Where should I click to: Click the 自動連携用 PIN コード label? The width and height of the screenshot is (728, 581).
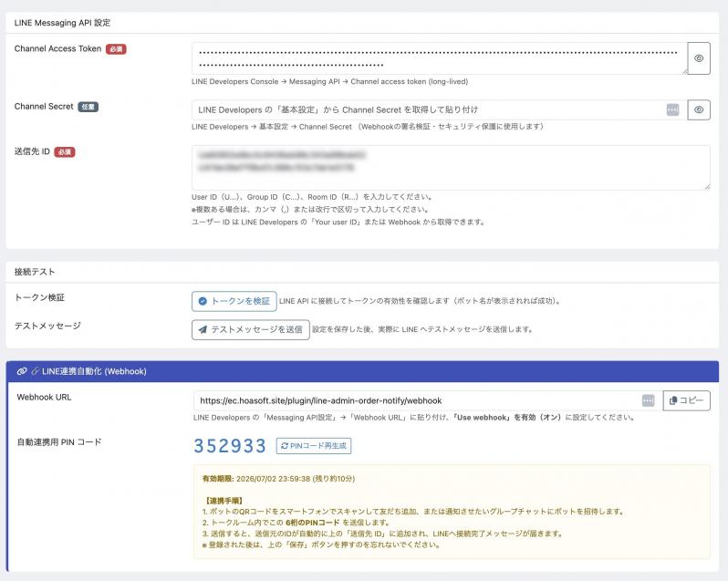(59, 442)
